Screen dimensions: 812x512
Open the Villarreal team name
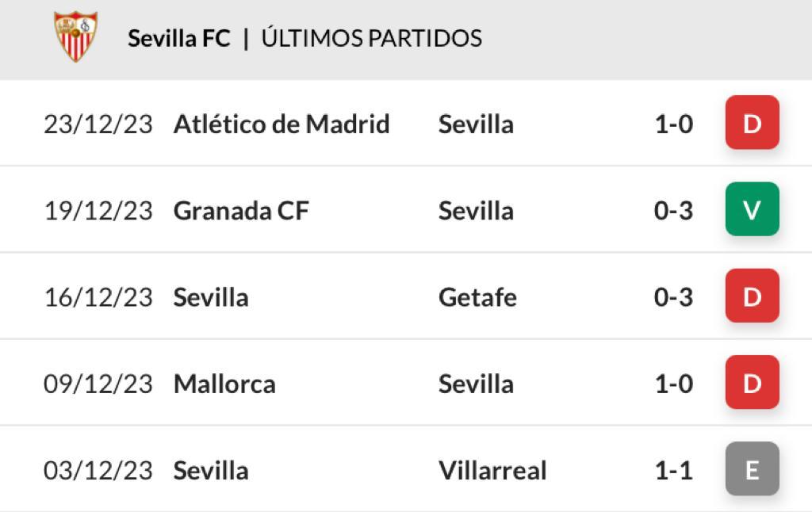[492, 471]
